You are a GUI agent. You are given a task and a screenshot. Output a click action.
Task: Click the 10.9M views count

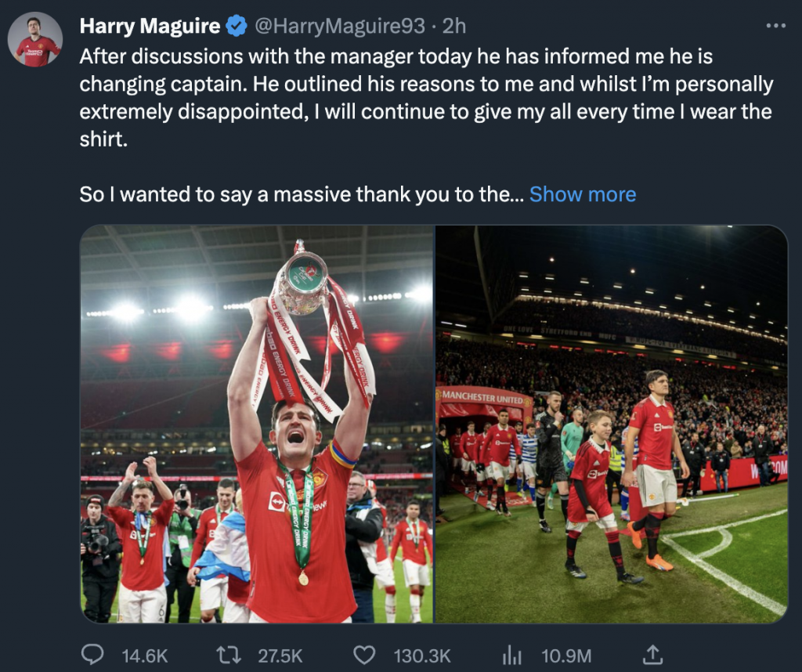[565, 656]
